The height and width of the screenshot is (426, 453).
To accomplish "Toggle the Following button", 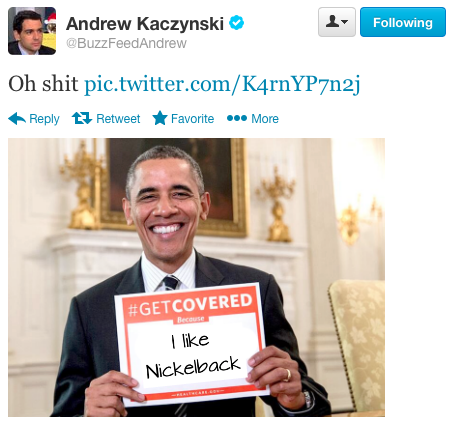I will [403, 22].
